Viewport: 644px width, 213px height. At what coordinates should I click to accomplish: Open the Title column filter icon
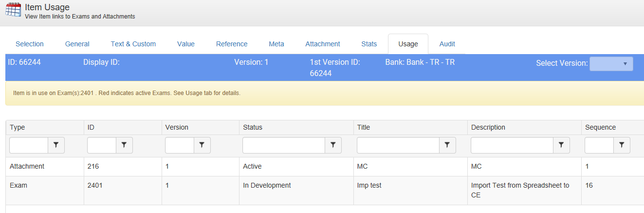click(x=447, y=145)
